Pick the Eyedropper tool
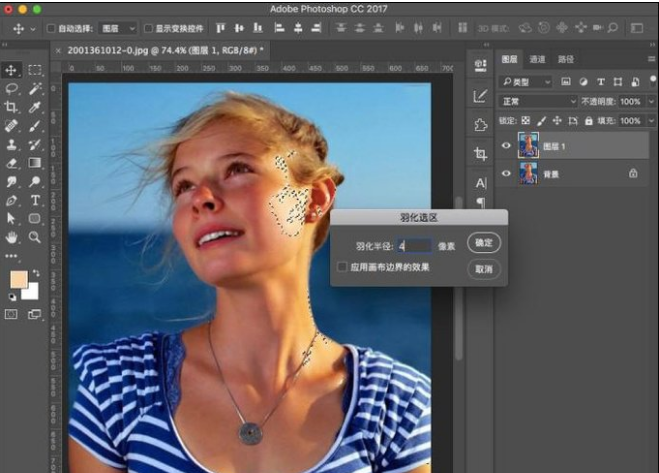 [x=35, y=107]
